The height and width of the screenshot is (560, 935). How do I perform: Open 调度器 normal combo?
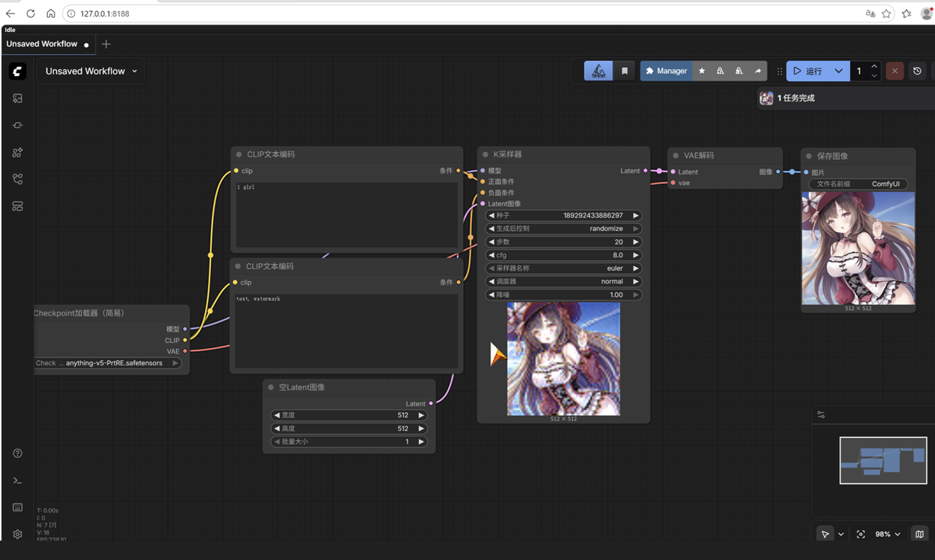[563, 282]
